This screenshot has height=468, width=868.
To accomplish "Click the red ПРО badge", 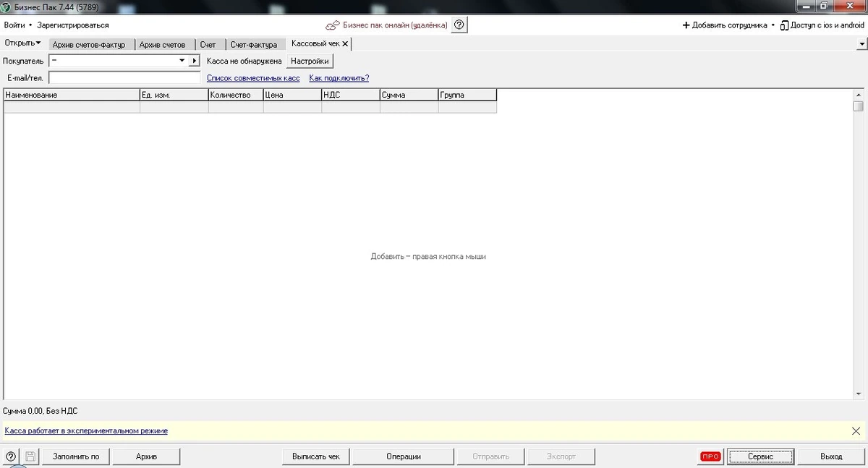I will pos(711,456).
